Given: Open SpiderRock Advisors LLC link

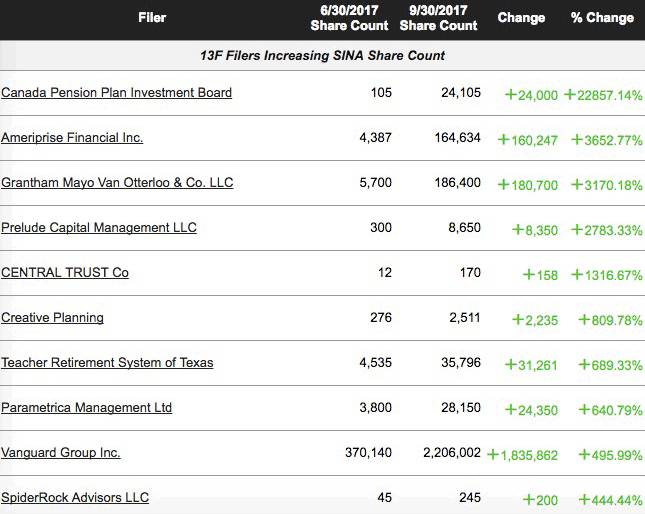Looking at the screenshot, I should click(75, 498).
